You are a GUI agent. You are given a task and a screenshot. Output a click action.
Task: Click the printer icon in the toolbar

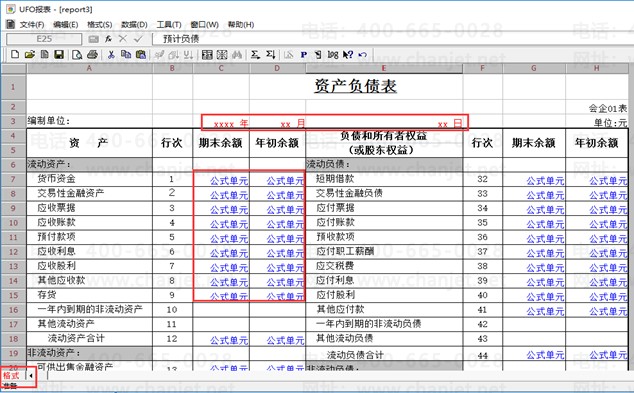[92, 54]
